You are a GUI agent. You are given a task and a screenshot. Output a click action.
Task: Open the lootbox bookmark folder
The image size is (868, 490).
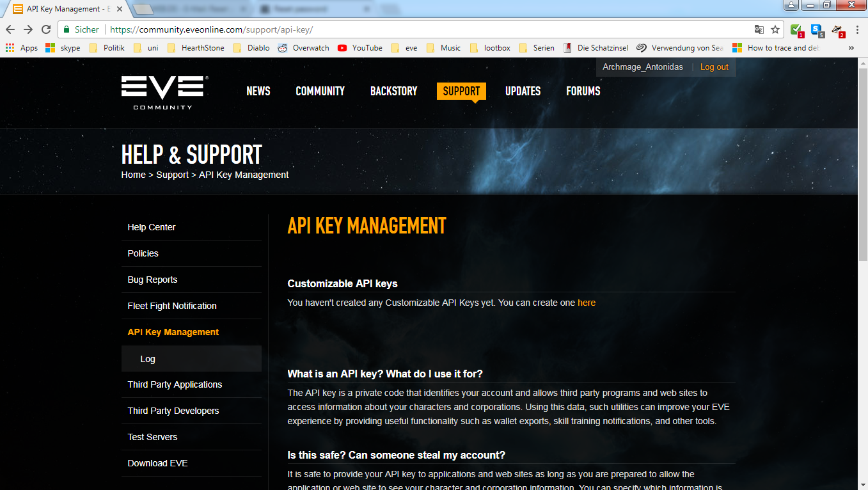point(490,48)
